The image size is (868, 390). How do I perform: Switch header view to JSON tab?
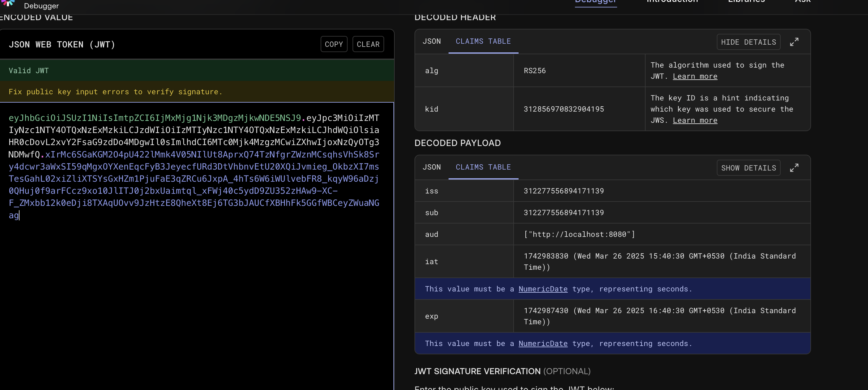[x=431, y=42]
